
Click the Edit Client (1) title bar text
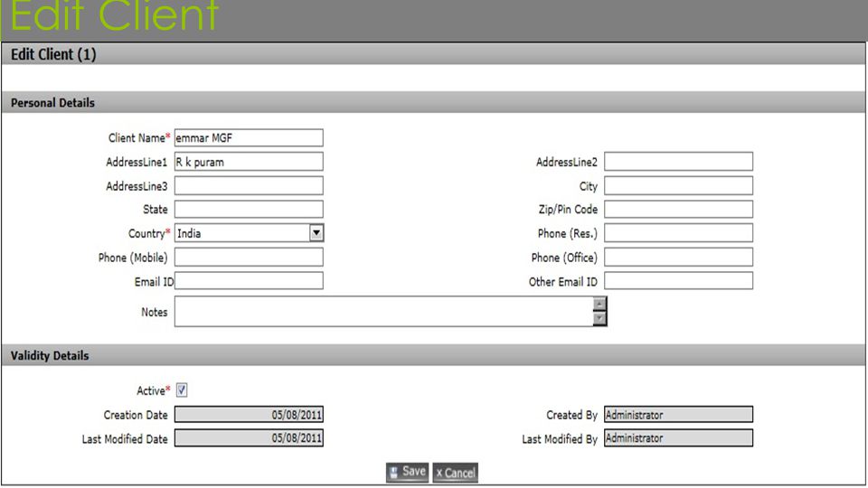[x=53, y=54]
